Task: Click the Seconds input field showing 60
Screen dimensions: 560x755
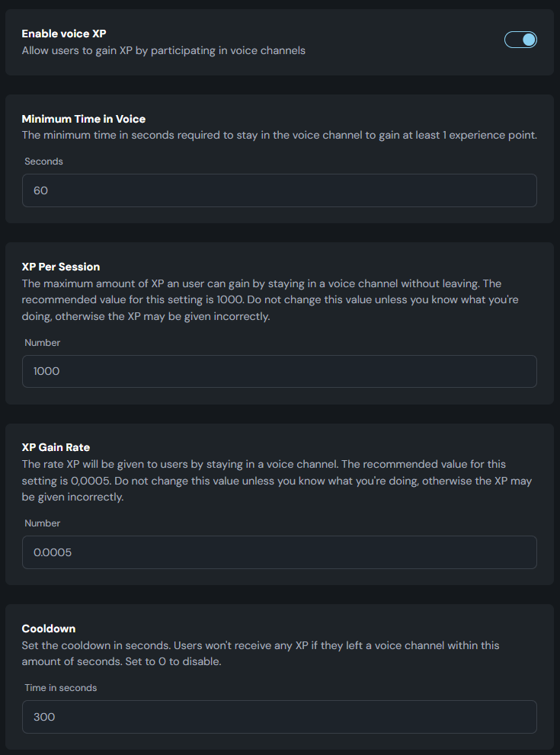Action: pos(280,190)
